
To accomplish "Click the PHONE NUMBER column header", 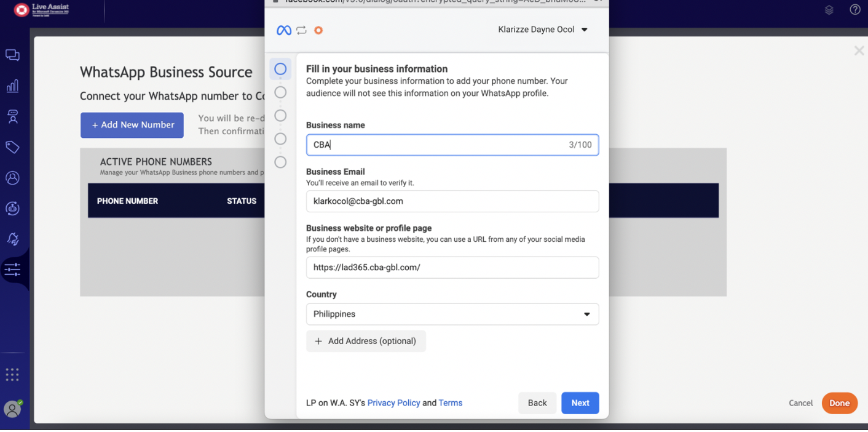I will point(127,201).
